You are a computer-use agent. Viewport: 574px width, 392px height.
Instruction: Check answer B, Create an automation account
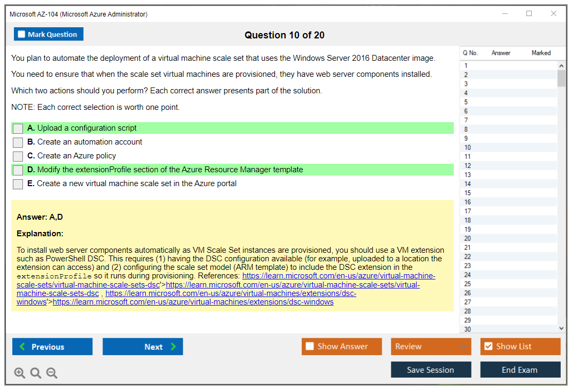coord(18,142)
